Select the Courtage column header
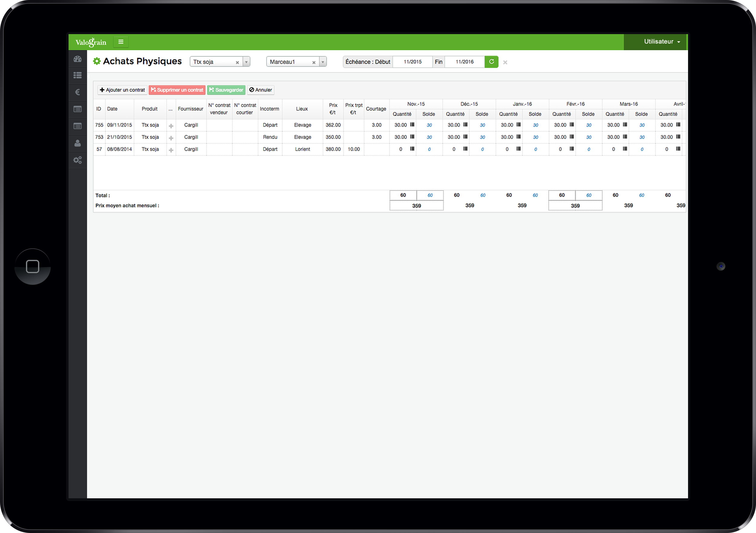 pos(376,109)
